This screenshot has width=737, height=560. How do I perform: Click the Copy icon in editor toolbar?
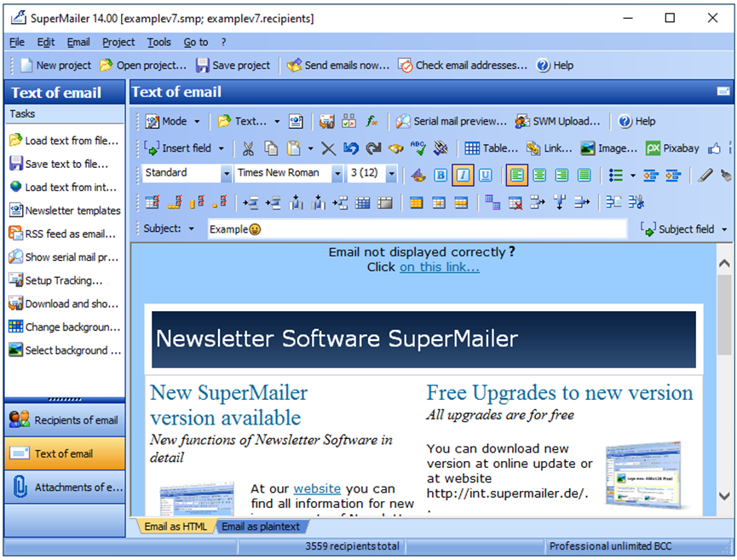click(271, 148)
